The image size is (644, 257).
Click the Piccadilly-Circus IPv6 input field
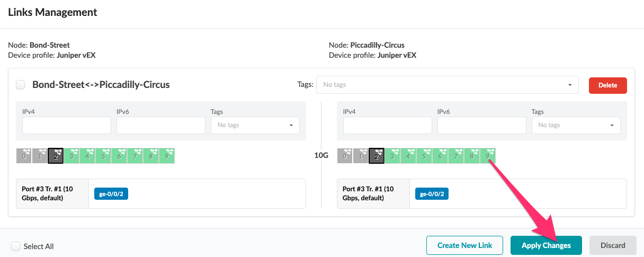click(481, 125)
